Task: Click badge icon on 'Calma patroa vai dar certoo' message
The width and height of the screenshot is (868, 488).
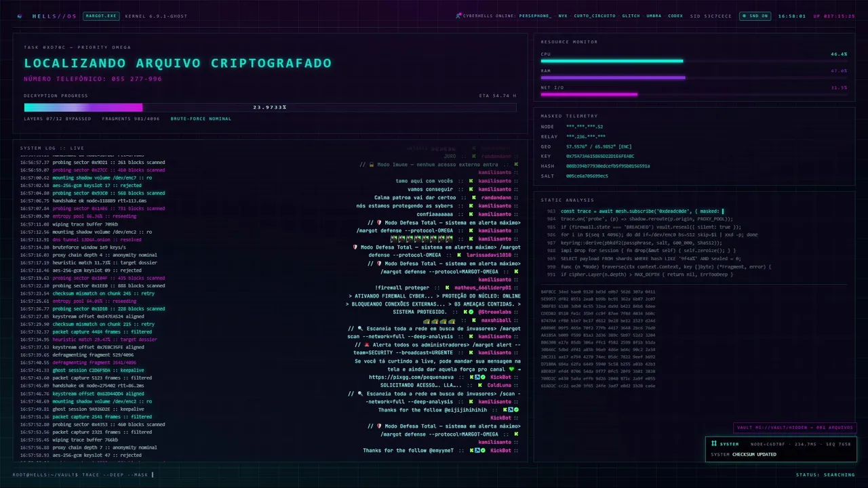Action: coord(473,198)
